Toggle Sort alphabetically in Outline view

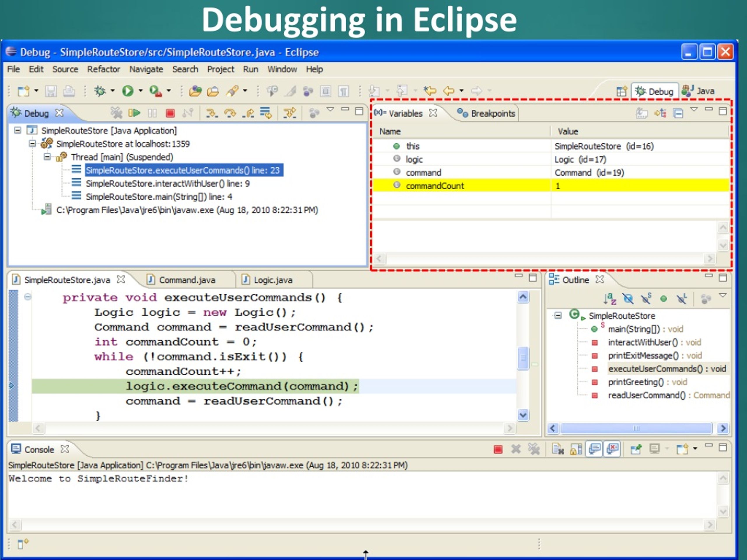pyautogui.click(x=610, y=299)
